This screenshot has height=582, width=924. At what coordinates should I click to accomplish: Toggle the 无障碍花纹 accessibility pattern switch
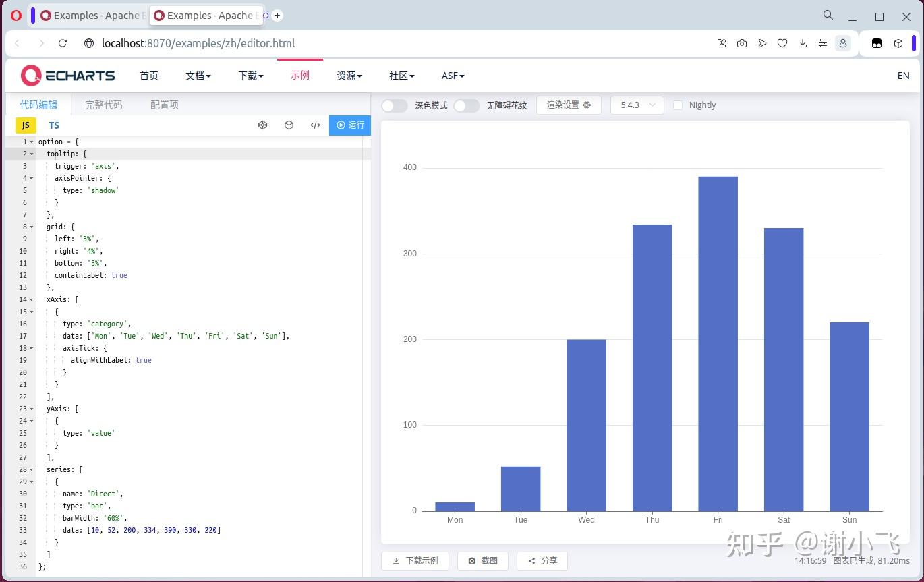[x=466, y=105]
